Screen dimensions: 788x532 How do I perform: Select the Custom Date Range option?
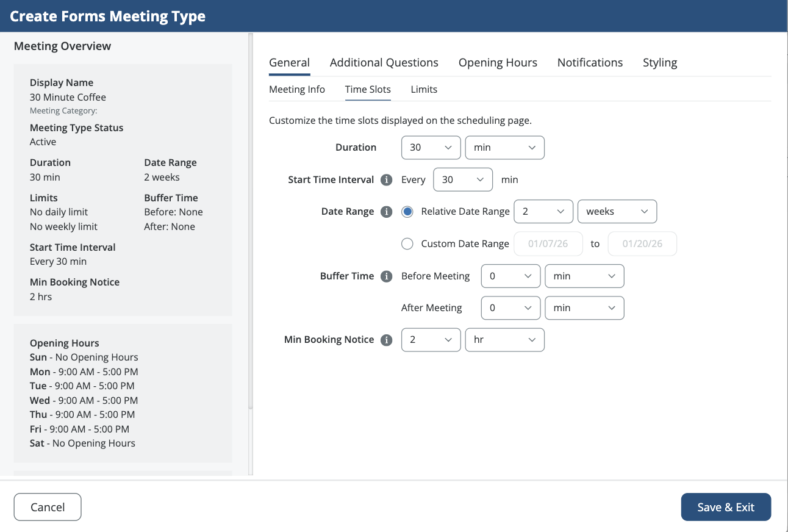point(407,244)
